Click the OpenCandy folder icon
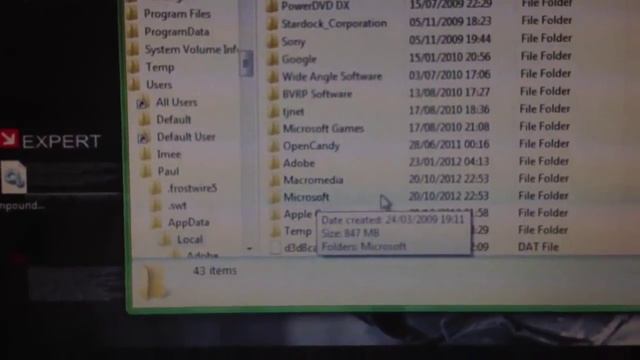 point(275,146)
